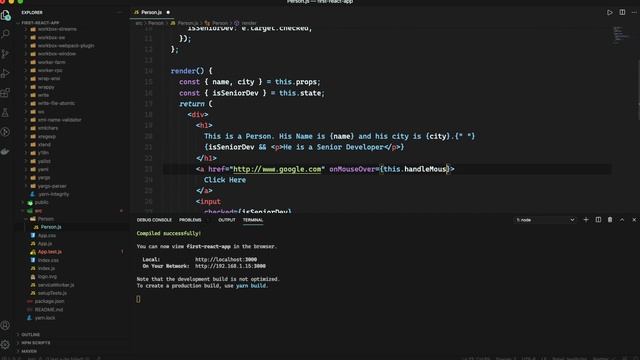Create a new terminal with plus icon
Viewport: 640px width, 360px height.
click(x=586, y=220)
